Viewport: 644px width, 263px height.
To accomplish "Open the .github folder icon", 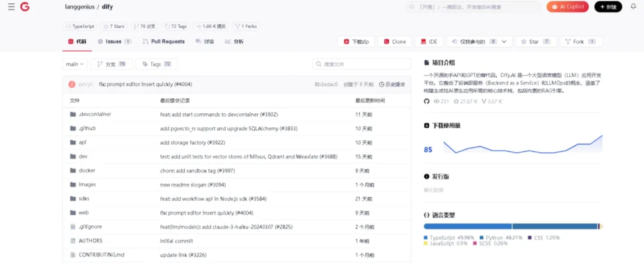I will (73, 128).
